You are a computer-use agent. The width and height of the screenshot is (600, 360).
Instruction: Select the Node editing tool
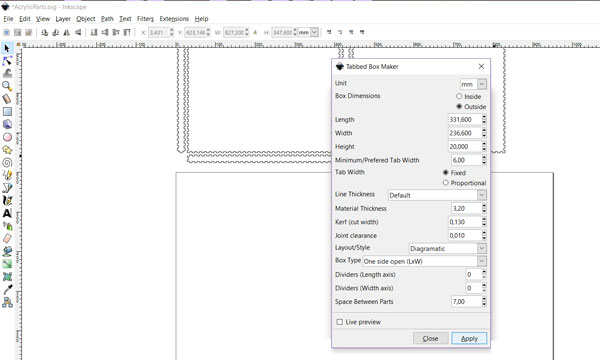tap(7, 61)
